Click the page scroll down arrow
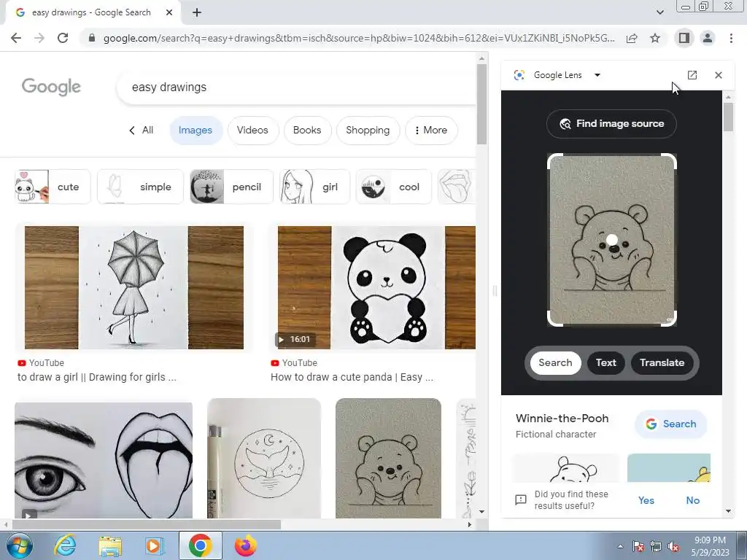The image size is (747, 560). (481, 512)
